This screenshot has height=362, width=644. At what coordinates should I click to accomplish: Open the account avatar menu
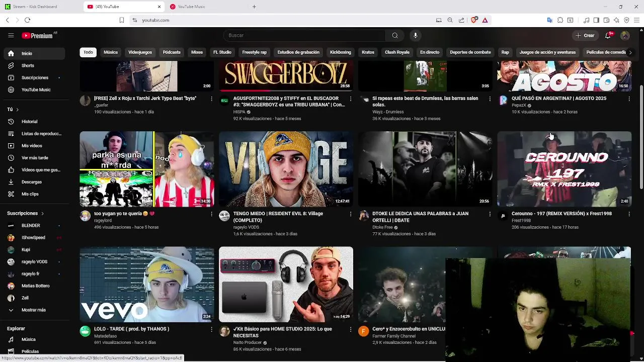625,35
